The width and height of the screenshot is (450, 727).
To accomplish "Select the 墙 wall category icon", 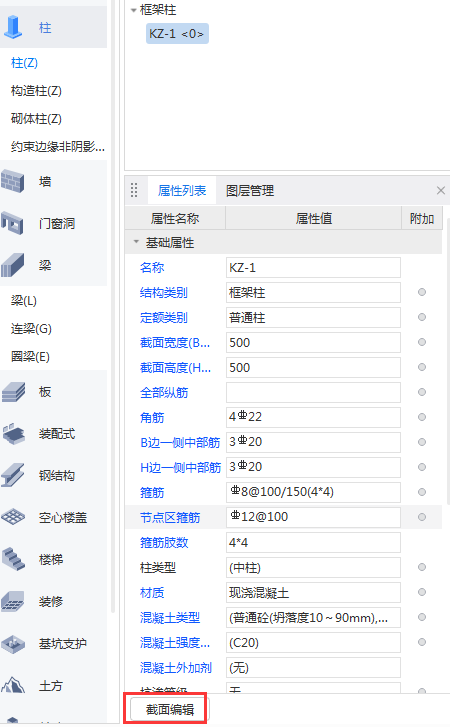I will pyautogui.click(x=13, y=181).
